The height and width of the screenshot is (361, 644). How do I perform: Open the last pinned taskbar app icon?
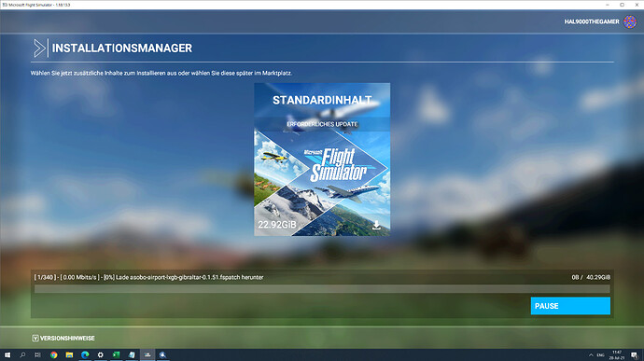pos(162,354)
